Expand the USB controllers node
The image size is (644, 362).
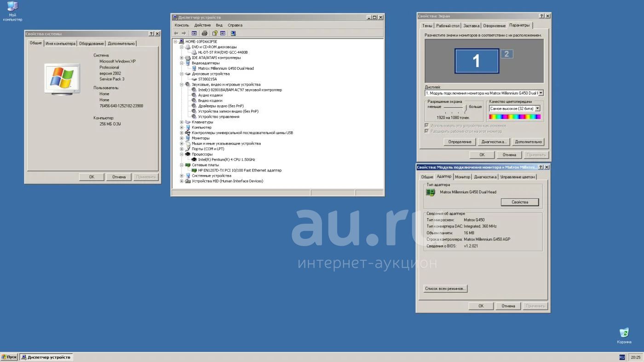click(x=182, y=133)
